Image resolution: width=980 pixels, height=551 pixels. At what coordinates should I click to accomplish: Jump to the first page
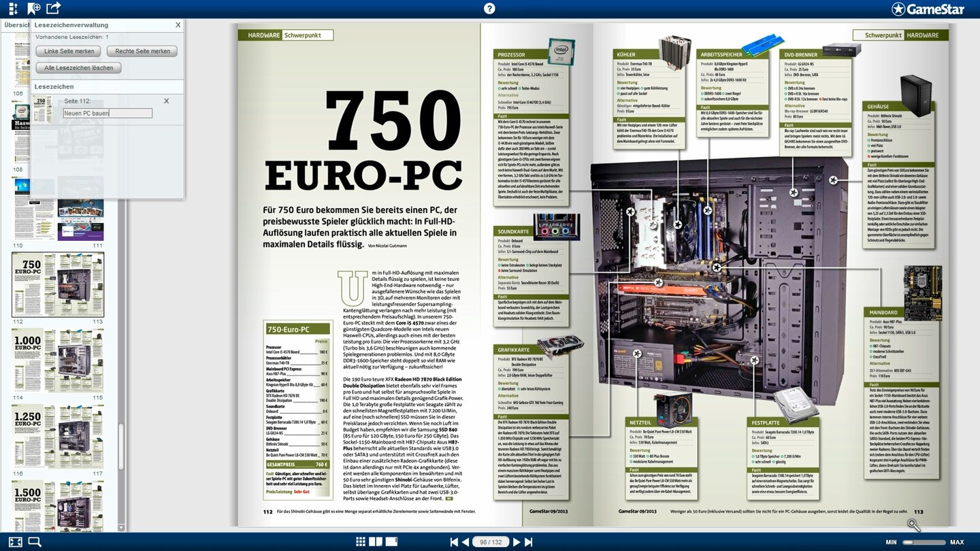click(x=454, y=542)
